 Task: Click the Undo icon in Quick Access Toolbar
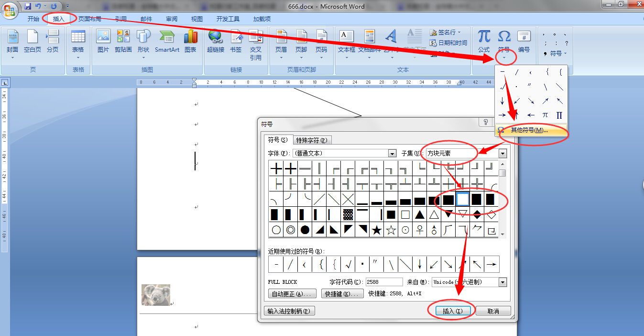tap(38, 6)
